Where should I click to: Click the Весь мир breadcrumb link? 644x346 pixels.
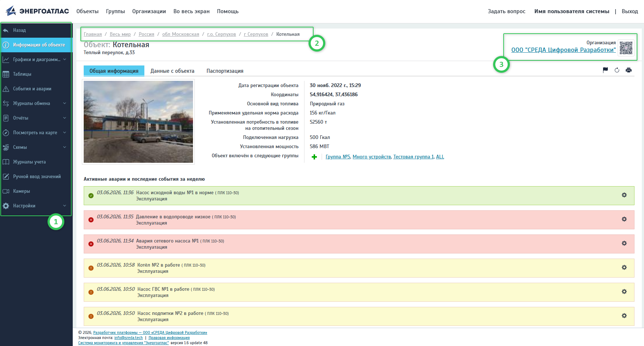(x=120, y=34)
